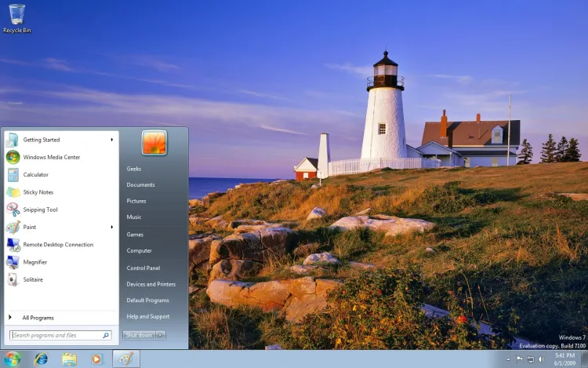The width and height of the screenshot is (588, 368).
Task: Switch to Paint taskbar button
Action: pyautogui.click(x=126, y=359)
